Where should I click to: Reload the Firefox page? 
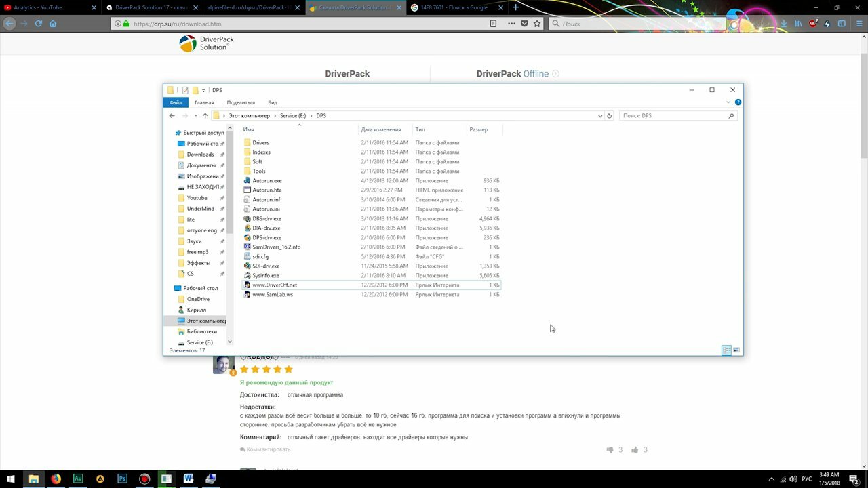click(39, 24)
